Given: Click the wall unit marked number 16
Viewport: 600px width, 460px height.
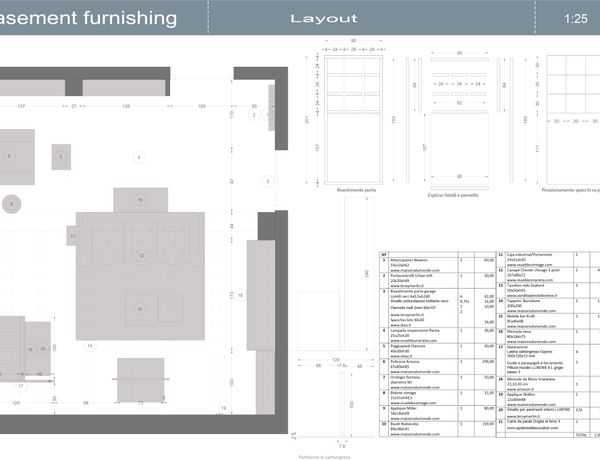Looking at the screenshot, I should 31,349.
